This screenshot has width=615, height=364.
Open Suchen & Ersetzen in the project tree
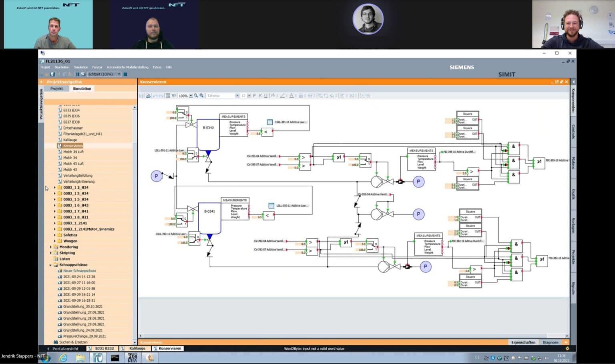73,342
